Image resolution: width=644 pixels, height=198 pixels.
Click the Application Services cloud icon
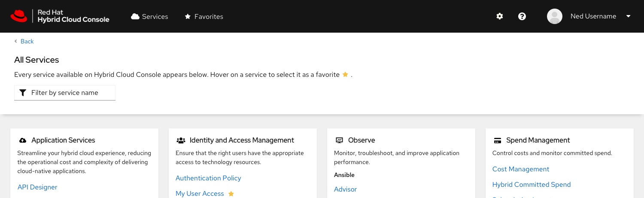click(x=23, y=140)
